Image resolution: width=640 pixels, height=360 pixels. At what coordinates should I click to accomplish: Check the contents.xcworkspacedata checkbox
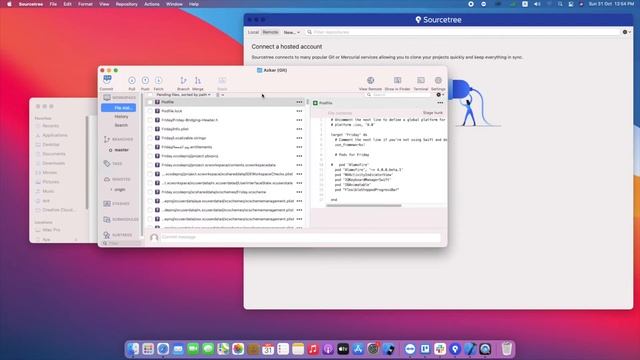tap(150, 165)
